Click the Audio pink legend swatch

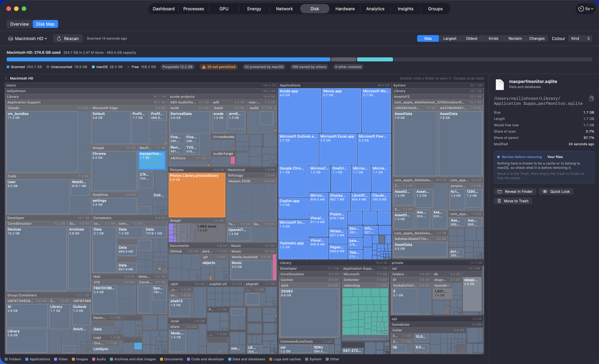(94, 359)
